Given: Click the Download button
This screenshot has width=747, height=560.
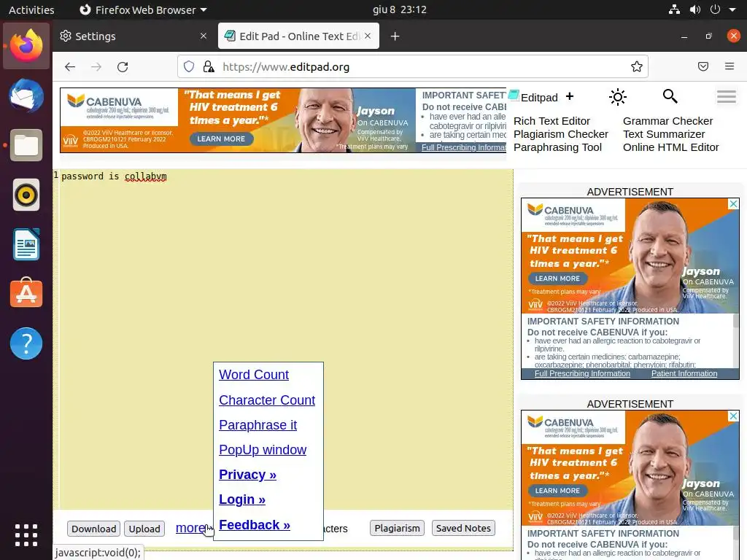Looking at the screenshot, I should (x=94, y=529).
